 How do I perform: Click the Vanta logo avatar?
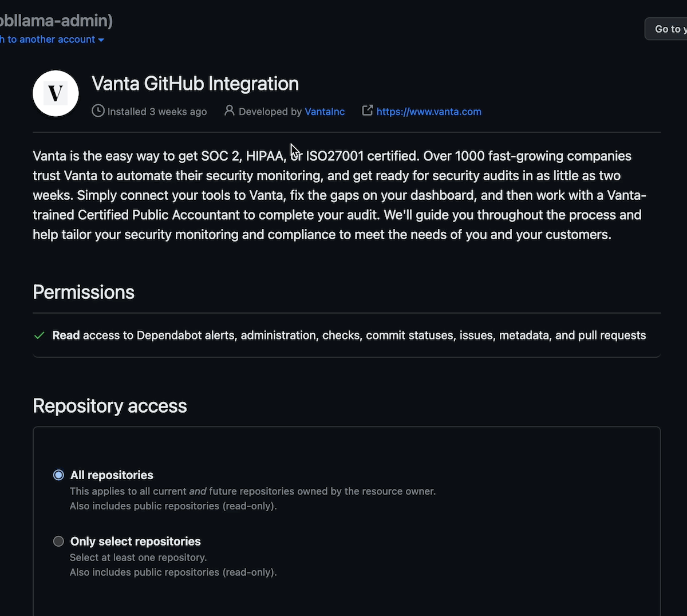56,93
